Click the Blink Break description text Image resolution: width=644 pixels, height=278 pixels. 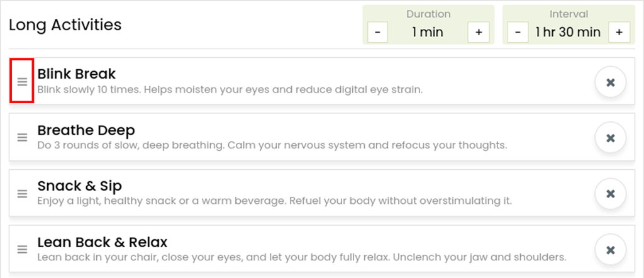tap(230, 89)
